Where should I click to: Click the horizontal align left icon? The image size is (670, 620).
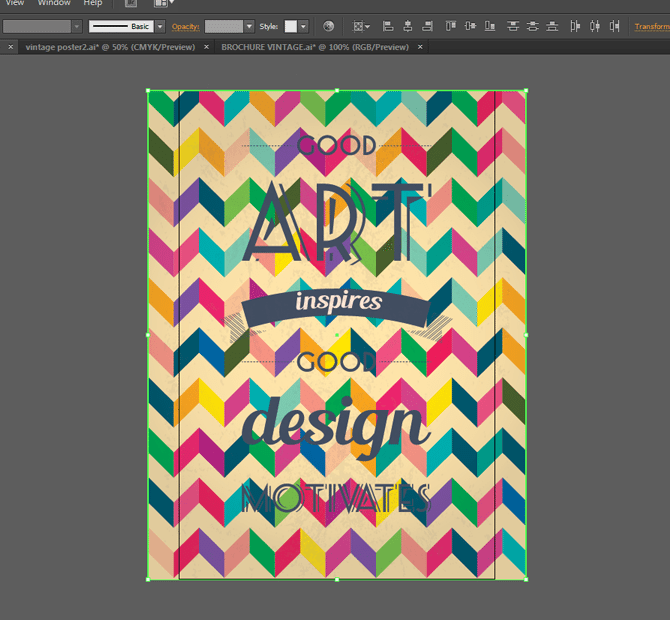(x=388, y=26)
